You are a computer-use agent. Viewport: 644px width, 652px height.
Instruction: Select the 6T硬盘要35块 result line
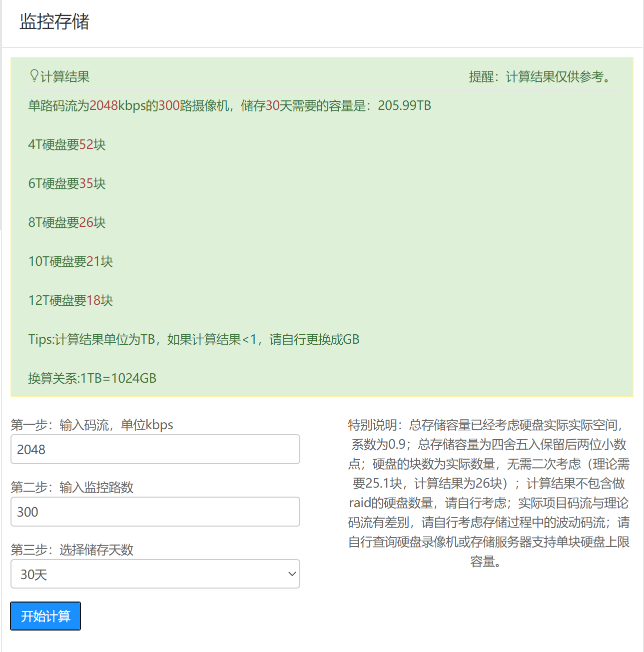coord(67,184)
